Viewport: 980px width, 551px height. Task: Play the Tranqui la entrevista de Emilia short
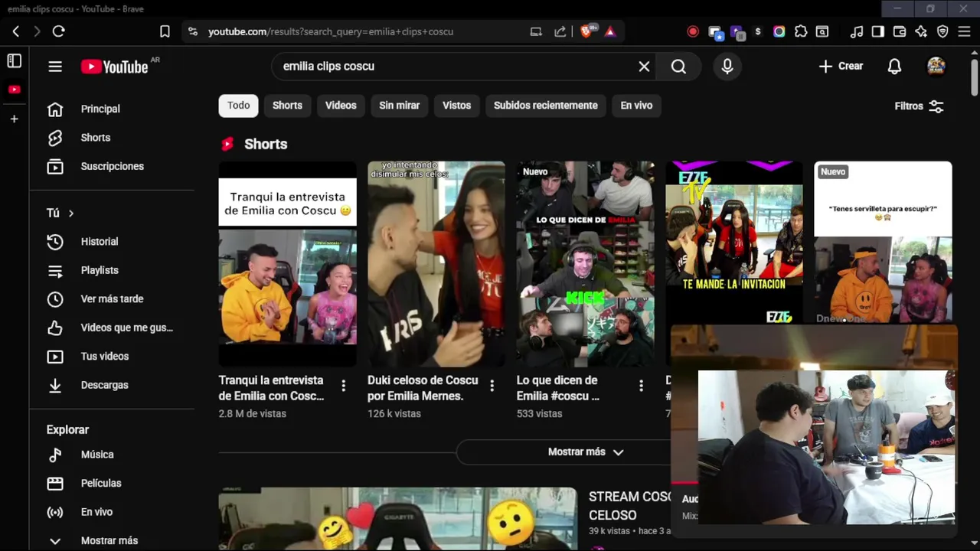(287, 263)
